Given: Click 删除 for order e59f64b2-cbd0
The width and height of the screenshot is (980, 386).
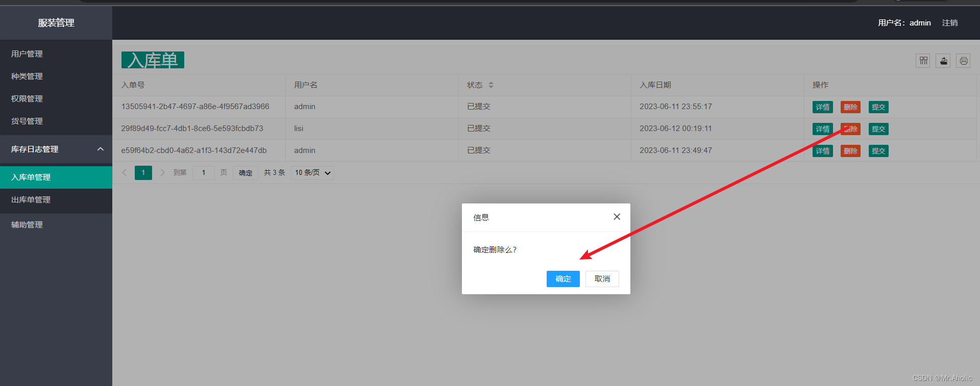Looking at the screenshot, I should [850, 151].
